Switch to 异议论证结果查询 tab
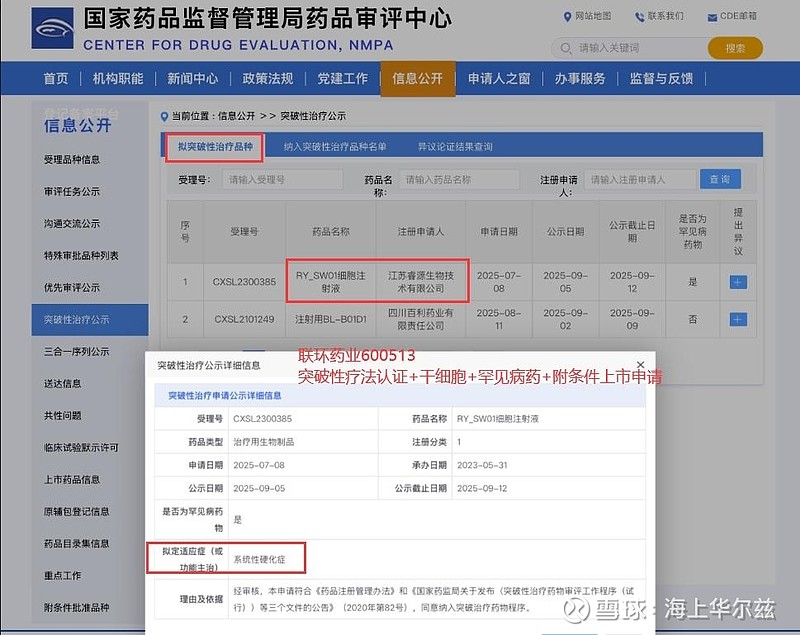The image size is (800, 635). 455,147
